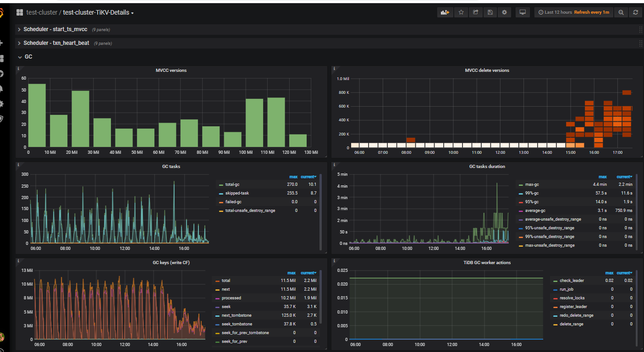Click the refresh dashboard icon
Image resolution: width=644 pixels, height=352 pixels.
point(635,12)
